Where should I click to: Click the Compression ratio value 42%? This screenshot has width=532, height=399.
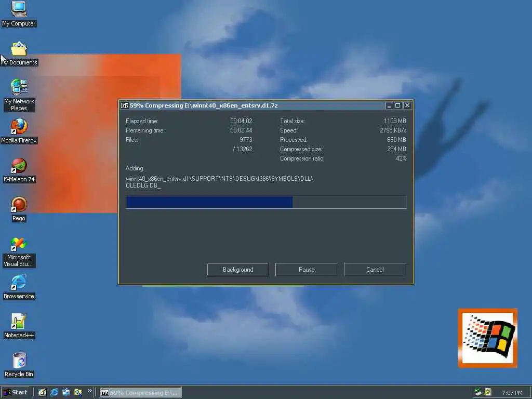(401, 158)
